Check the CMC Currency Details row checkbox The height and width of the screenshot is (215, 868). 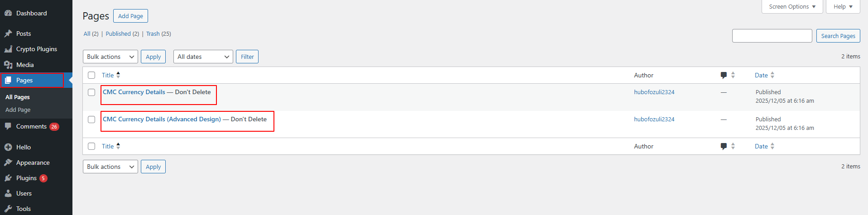[x=91, y=92]
